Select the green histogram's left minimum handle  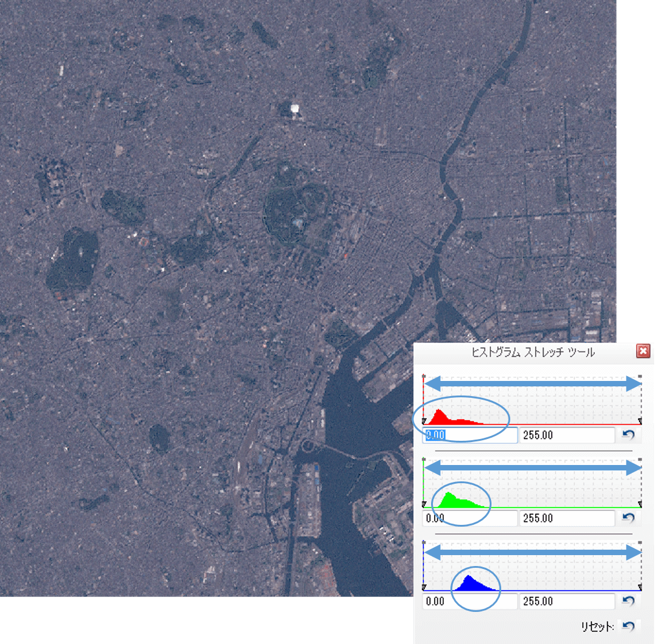click(424, 504)
